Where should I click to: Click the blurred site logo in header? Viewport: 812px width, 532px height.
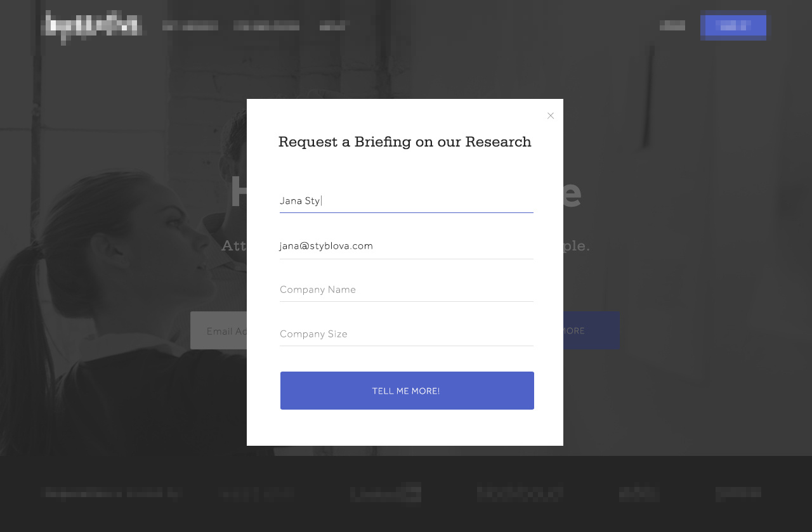94,26
